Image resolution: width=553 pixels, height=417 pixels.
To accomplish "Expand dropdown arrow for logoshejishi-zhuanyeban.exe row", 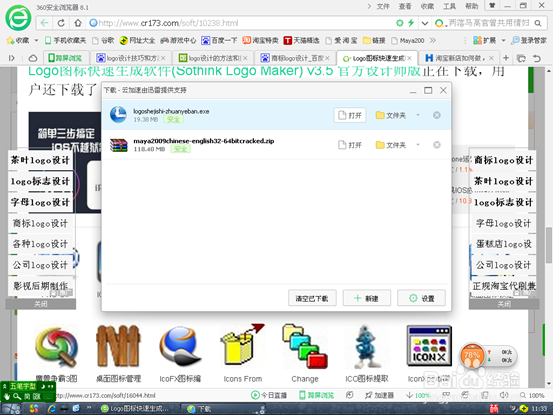I will point(418,115).
